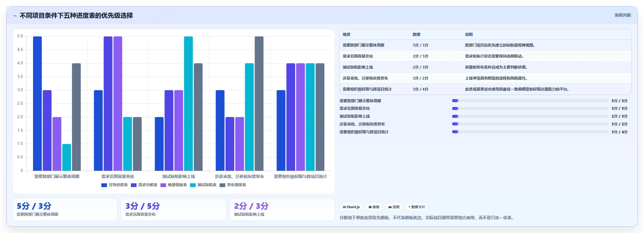Select the 2分 / 3分 data card
This screenshot has height=233, width=644.
coord(282,209)
